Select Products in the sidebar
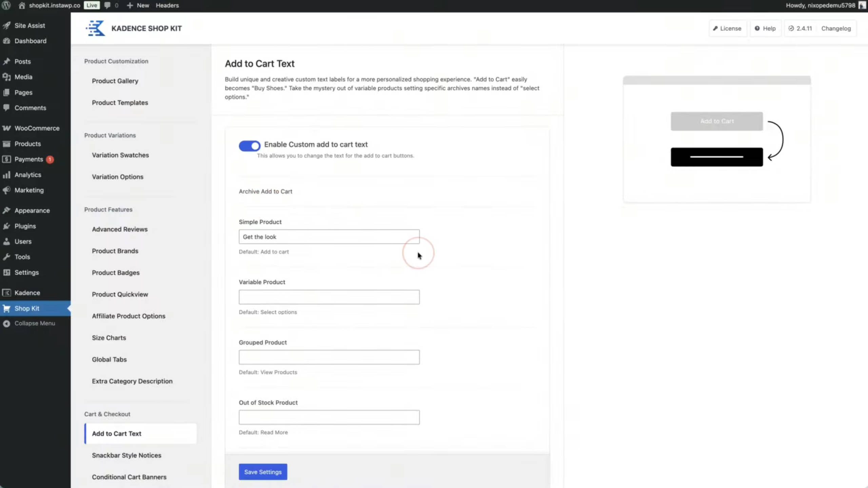 tap(28, 143)
